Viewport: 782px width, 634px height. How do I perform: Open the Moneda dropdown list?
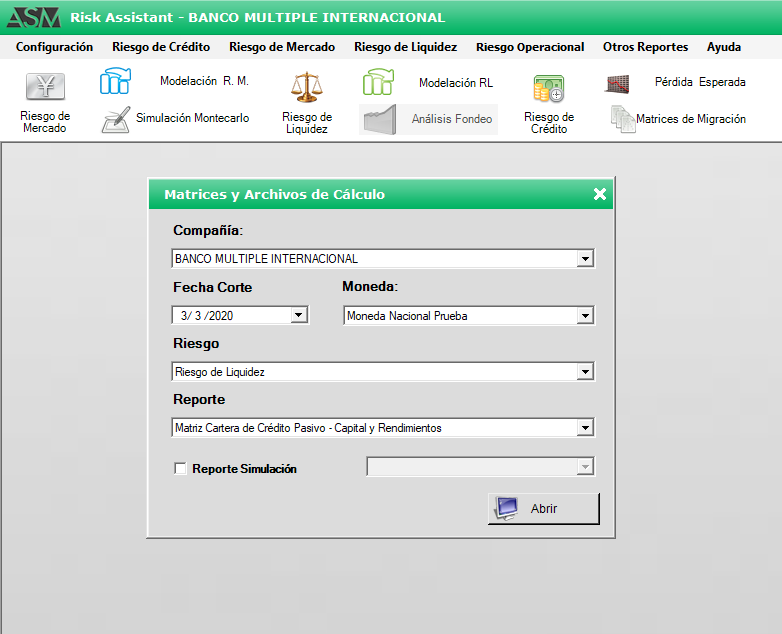[x=585, y=316]
